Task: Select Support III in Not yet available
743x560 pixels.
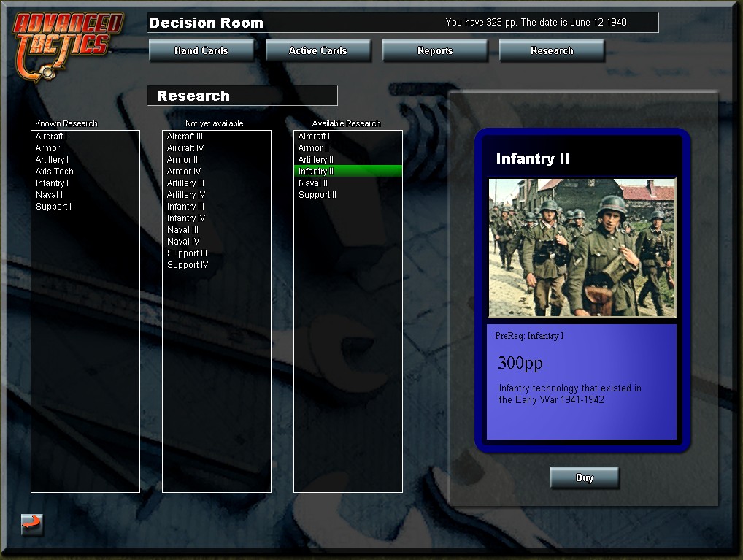Action: 217,253
